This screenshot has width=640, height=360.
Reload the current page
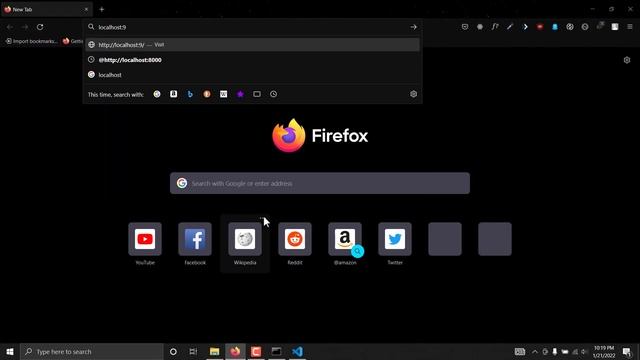pyautogui.click(x=40, y=27)
